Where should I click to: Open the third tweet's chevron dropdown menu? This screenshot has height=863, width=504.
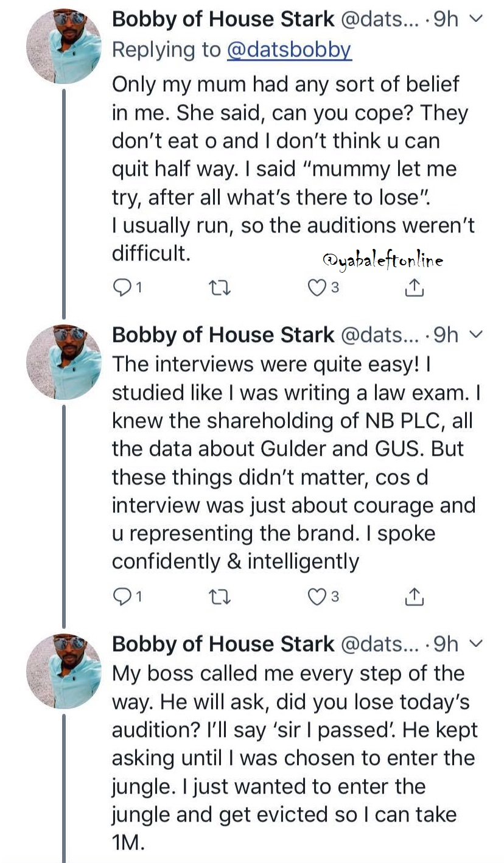[478, 645]
